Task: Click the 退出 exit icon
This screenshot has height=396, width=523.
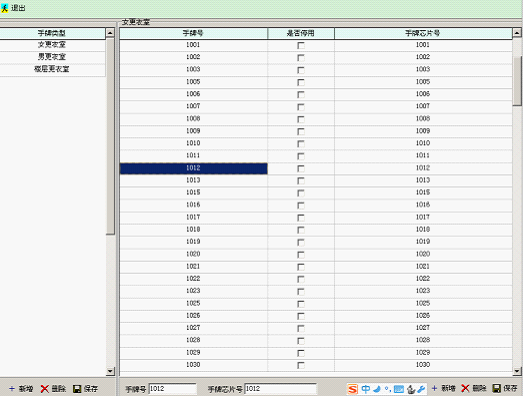Action: click(4, 8)
